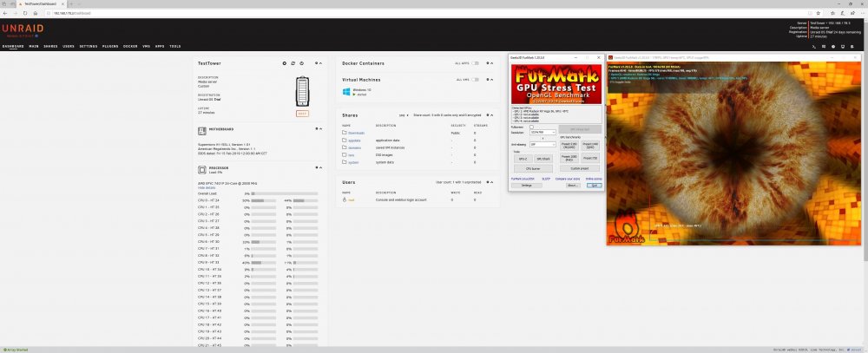Click the GPU Shark button in FurMark
This screenshot has height=353, width=868.
click(543, 159)
